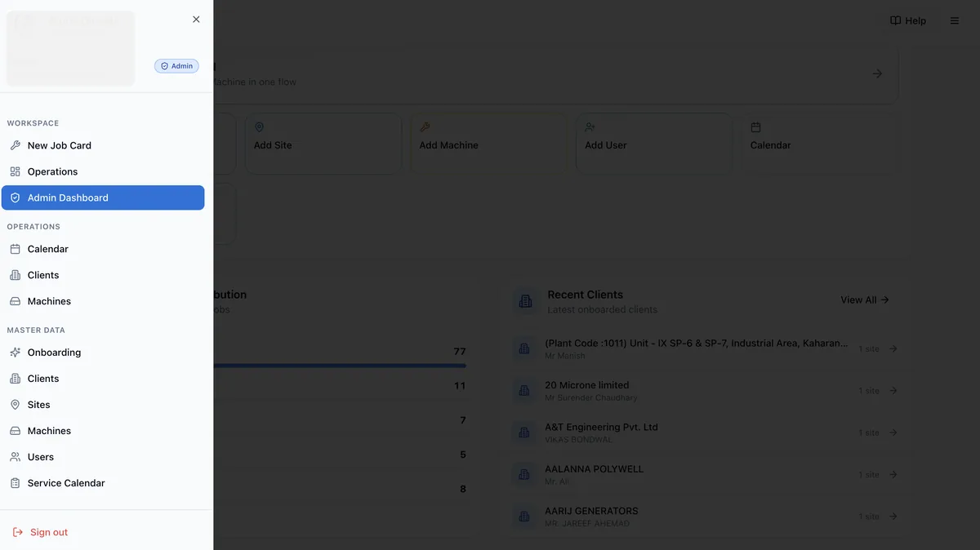Screen dimensions: 980x550
Task: Click the wrench icon beside New Job Card
Action: [15, 145]
